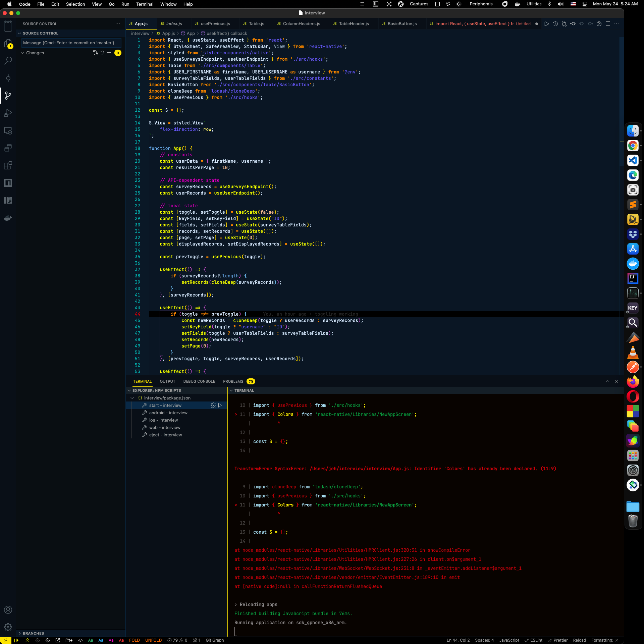644x644 pixels.
Task: Click UNFOLD in the status bar
Action: pyautogui.click(x=153, y=640)
